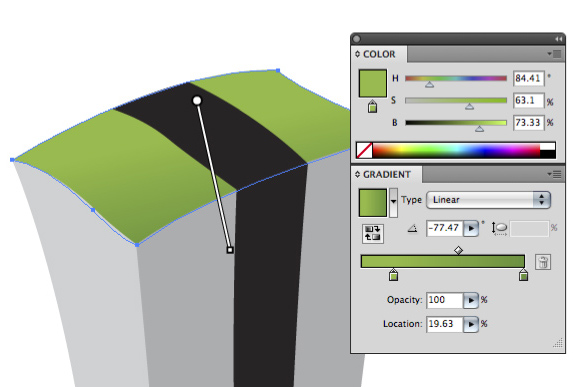Select the white swatch on the spectrum bar
Viewport: 580px width, 387px height.
pyautogui.click(x=548, y=146)
